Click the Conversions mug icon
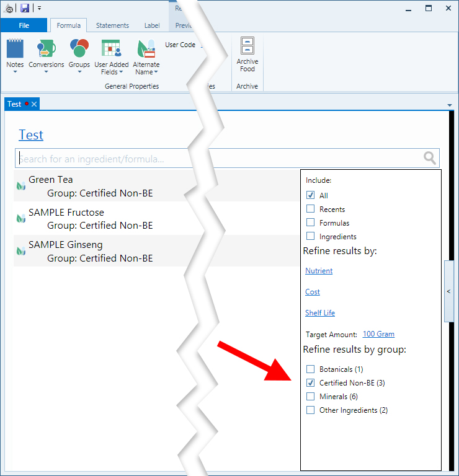459x476 pixels. pos(46,49)
